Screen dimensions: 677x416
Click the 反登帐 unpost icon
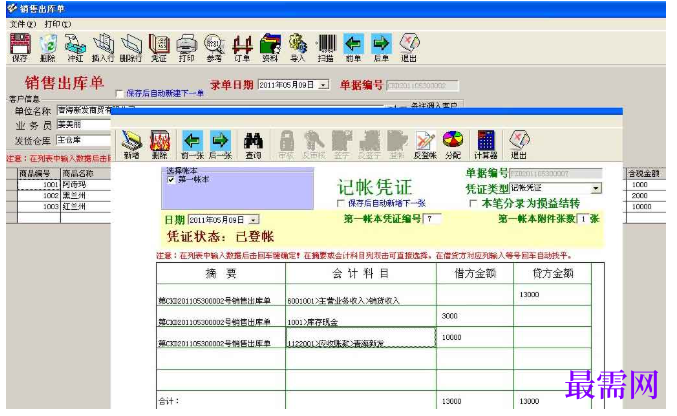click(425, 145)
